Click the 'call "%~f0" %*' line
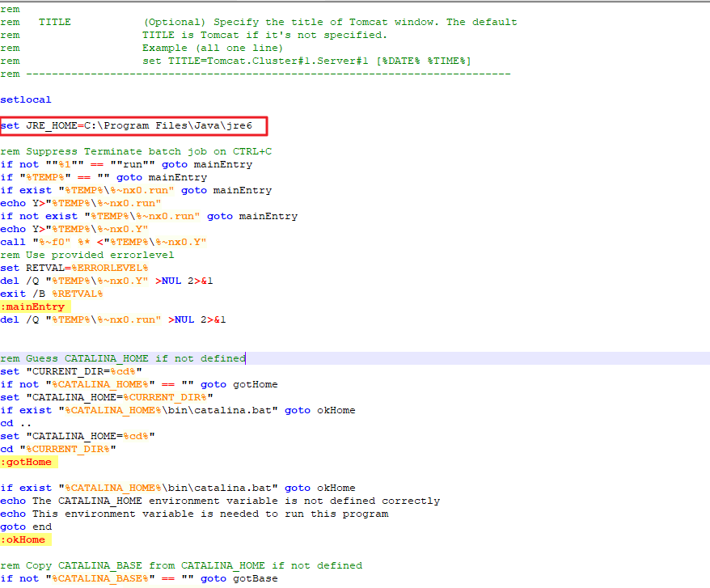The height and width of the screenshot is (588, 710). pyautogui.click(x=104, y=242)
